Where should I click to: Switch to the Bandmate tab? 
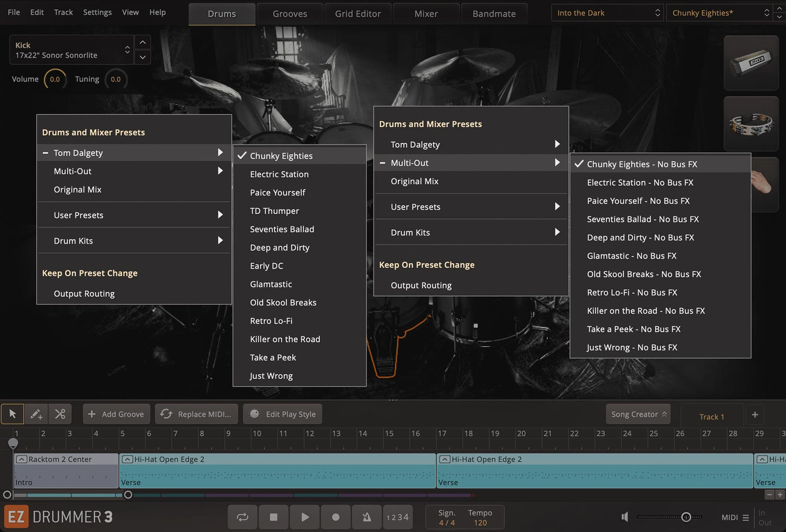494,14
